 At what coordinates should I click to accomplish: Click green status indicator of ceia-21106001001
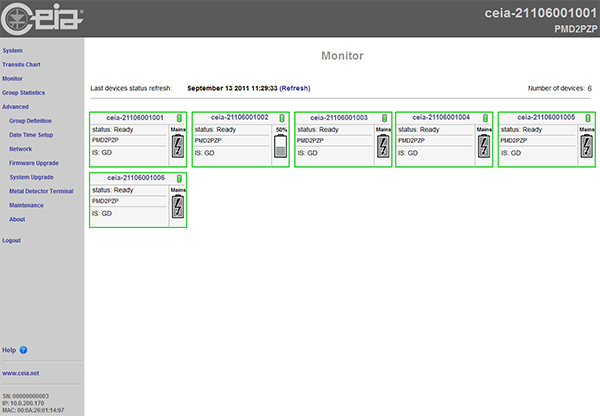[x=179, y=118]
